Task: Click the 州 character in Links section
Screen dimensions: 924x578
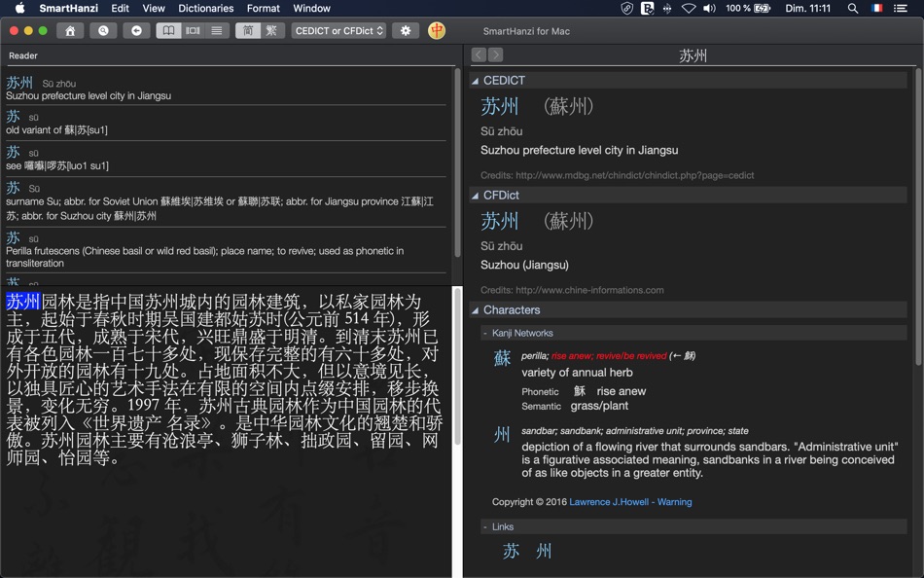Action: 544,551
